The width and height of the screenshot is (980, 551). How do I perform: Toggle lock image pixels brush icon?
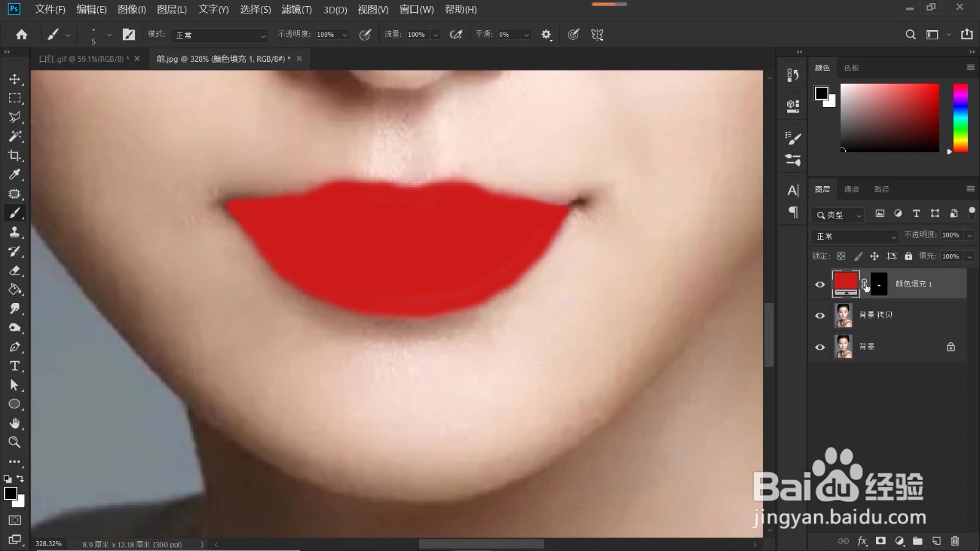(x=858, y=257)
